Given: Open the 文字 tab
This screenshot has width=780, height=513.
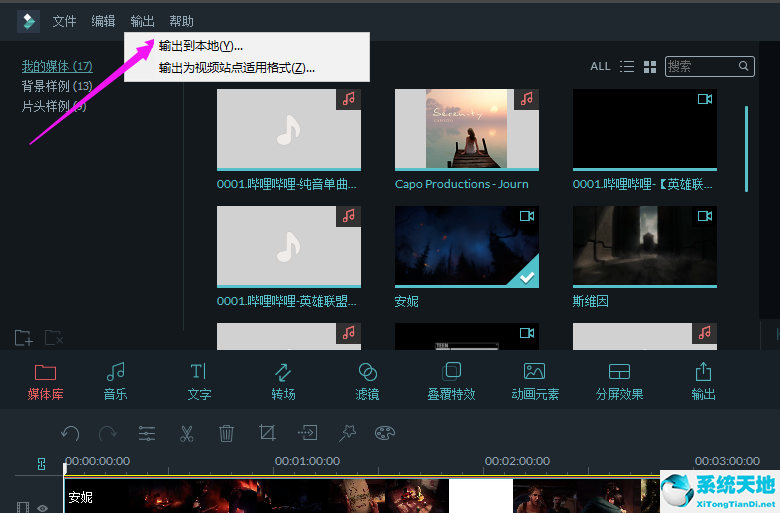Looking at the screenshot, I should point(199,382).
